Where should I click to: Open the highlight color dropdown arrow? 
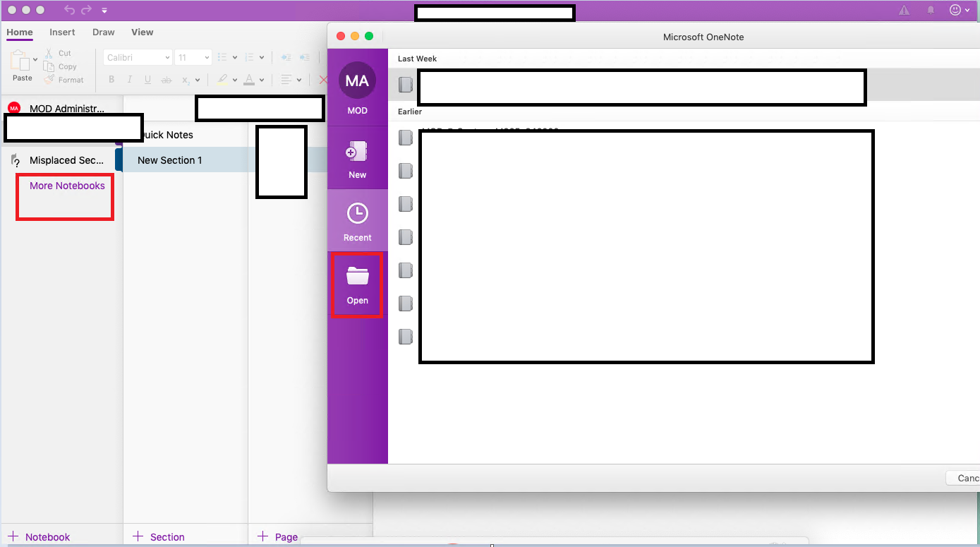235,80
